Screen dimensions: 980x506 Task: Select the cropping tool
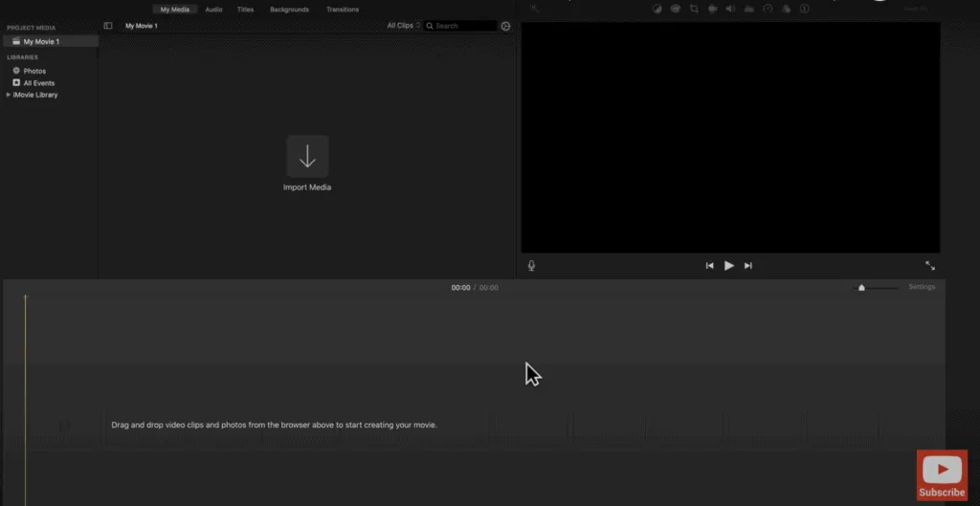pyautogui.click(x=694, y=9)
